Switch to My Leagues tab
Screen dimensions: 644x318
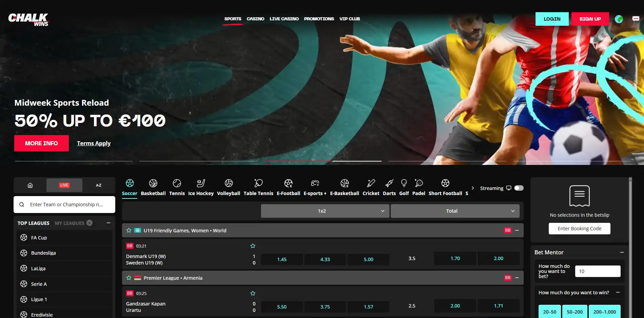[x=73, y=223]
